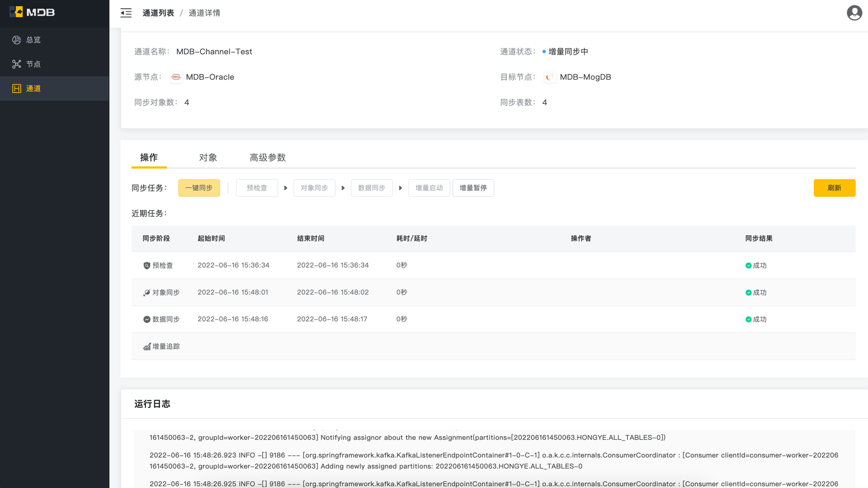
Task: Click the MDB-MogDB target node icon
Action: pyautogui.click(x=549, y=77)
